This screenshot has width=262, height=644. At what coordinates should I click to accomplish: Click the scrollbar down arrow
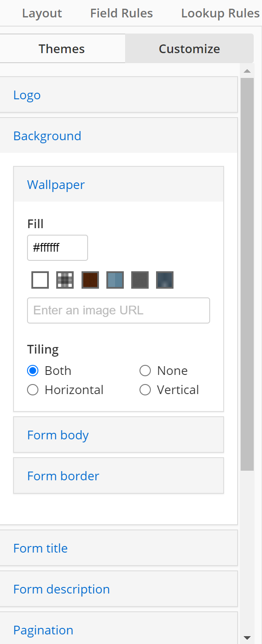[247, 638]
